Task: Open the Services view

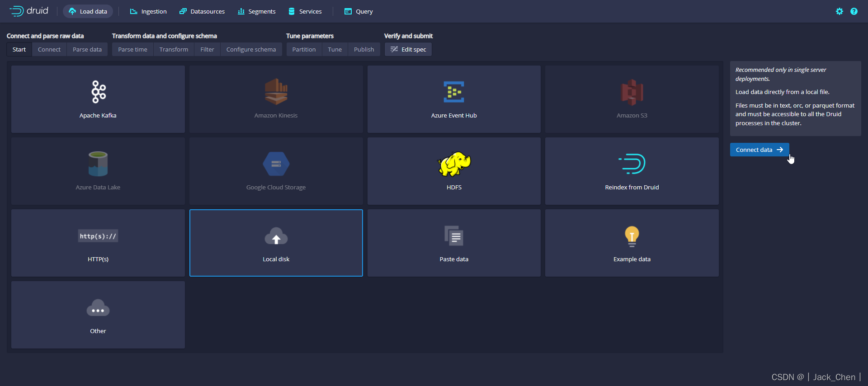Action: pos(305,11)
